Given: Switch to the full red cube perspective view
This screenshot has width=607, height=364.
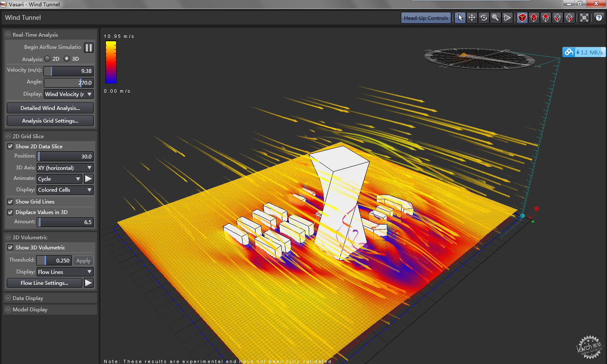Looking at the screenshot, I should pos(522,18).
